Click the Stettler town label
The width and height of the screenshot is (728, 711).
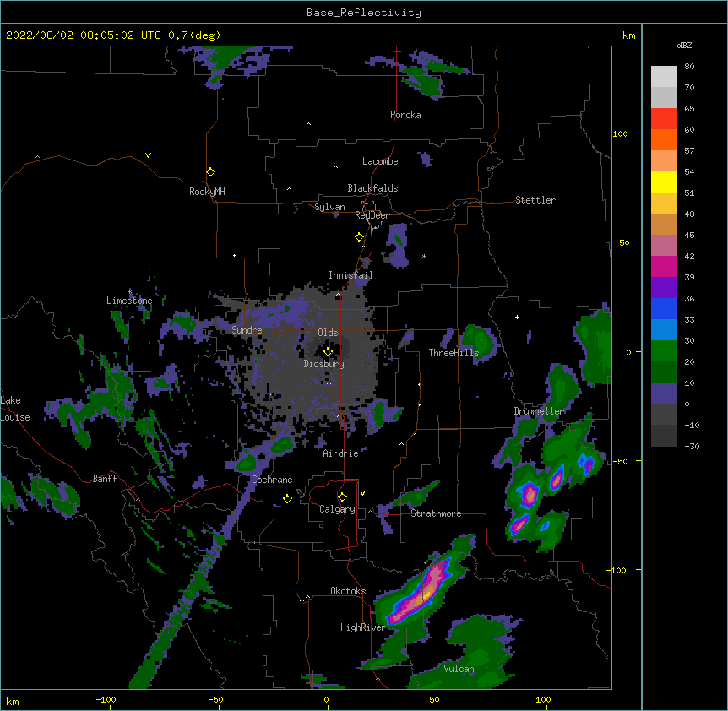535,200
